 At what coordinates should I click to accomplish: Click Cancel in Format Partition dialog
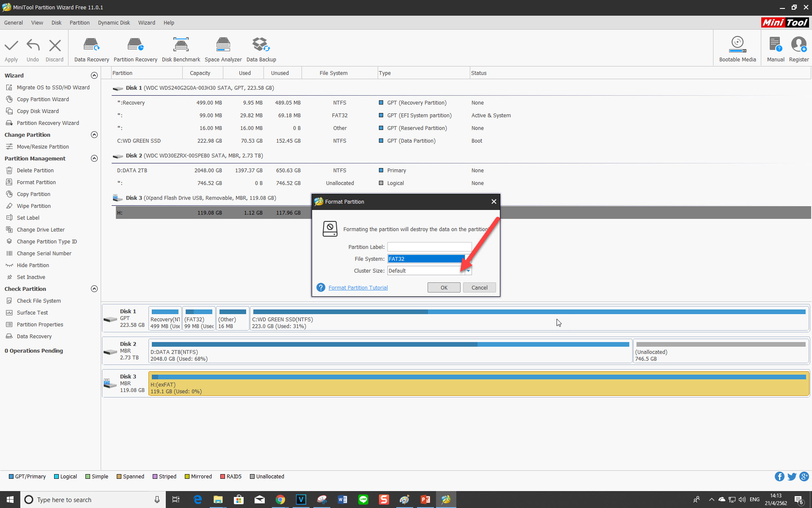[480, 287]
